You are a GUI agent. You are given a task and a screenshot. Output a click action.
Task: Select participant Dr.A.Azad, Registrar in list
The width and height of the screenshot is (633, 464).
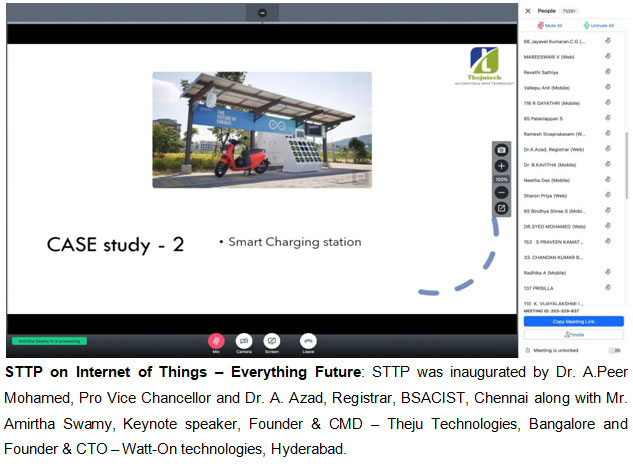(x=560, y=148)
